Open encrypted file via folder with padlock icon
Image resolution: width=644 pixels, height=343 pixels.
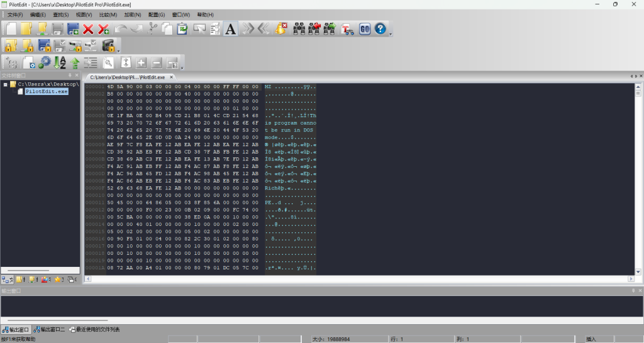[11, 45]
